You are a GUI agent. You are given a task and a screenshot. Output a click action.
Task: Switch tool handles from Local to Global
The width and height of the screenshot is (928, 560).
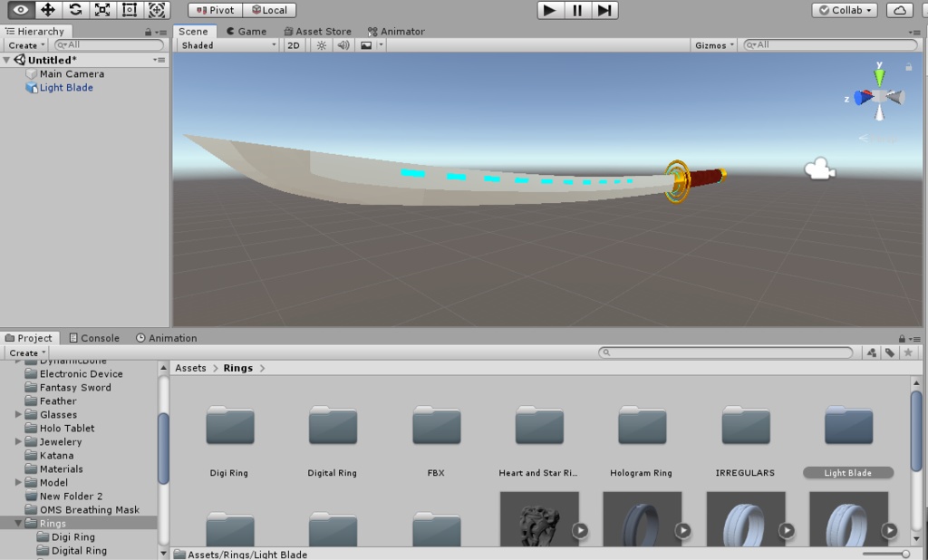270,10
